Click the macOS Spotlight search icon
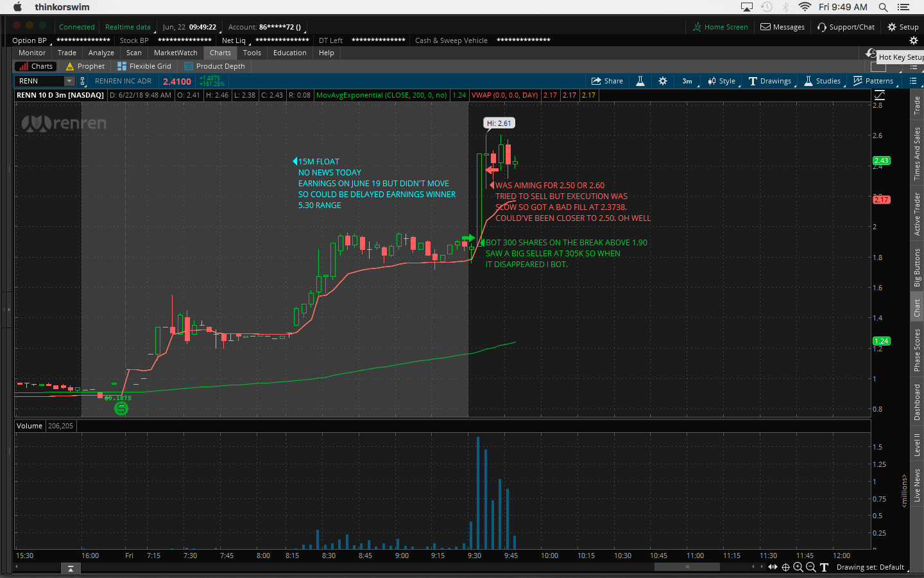The image size is (924, 578). (883, 7)
